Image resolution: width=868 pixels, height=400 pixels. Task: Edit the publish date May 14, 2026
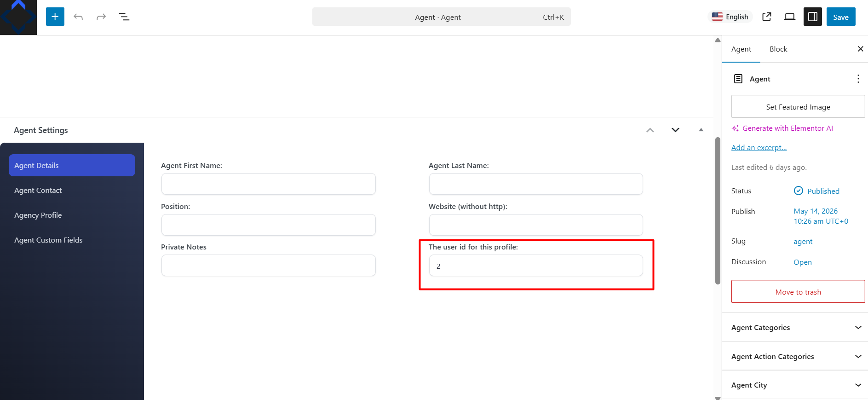click(x=821, y=216)
